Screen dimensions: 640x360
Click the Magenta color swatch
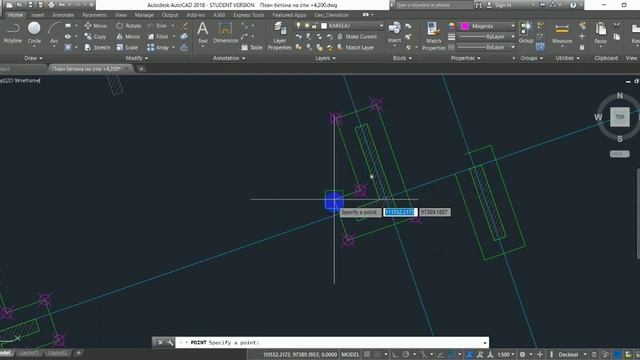(464, 26)
